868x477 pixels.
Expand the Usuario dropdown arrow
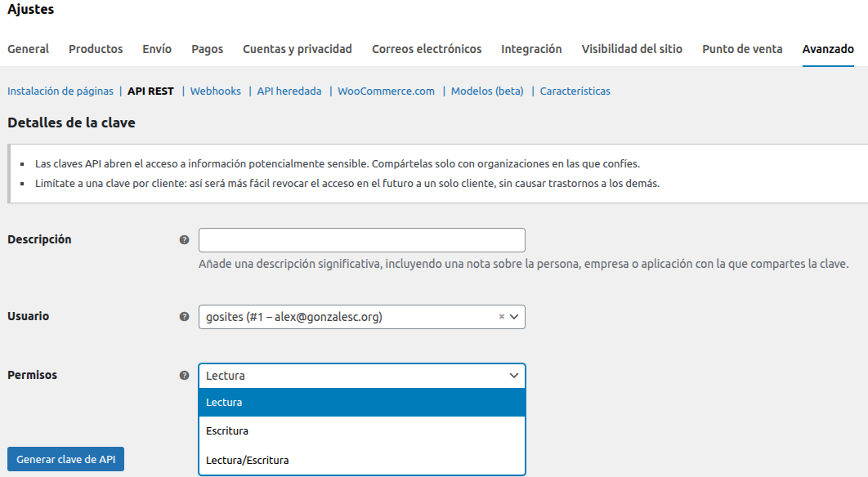pos(514,317)
